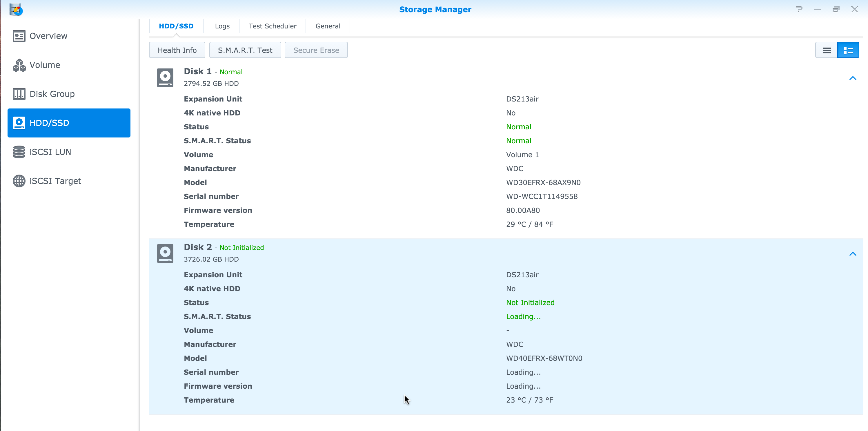868x431 pixels.
Task: Switch to detailed list view
Action: tap(848, 50)
